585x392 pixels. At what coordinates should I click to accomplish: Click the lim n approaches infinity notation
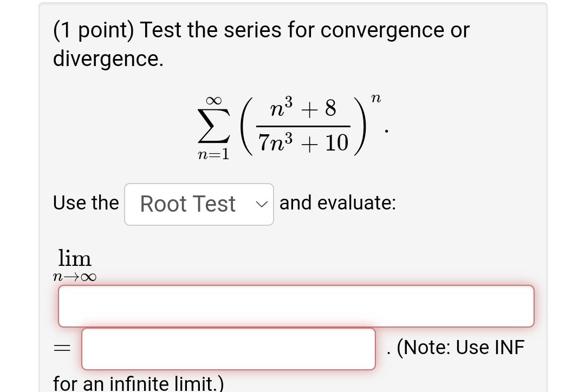tap(74, 264)
